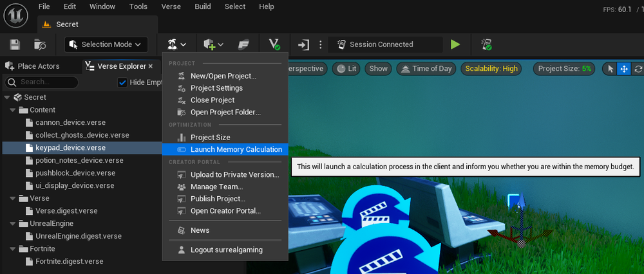Choose Close Project menu entry
The height and width of the screenshot is (274, 644).
pos(225,100)
